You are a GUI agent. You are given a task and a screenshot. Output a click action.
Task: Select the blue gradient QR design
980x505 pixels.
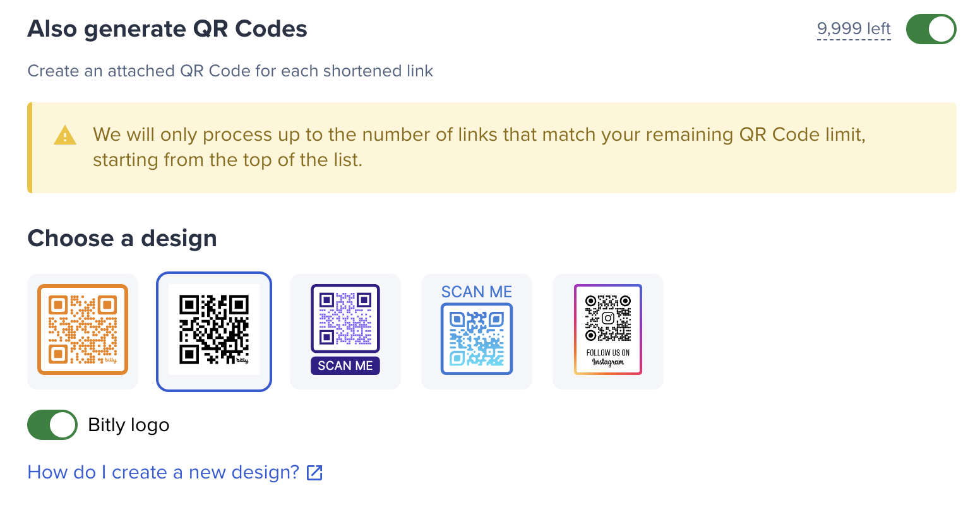pyautogui.click(x=477, y=331)
